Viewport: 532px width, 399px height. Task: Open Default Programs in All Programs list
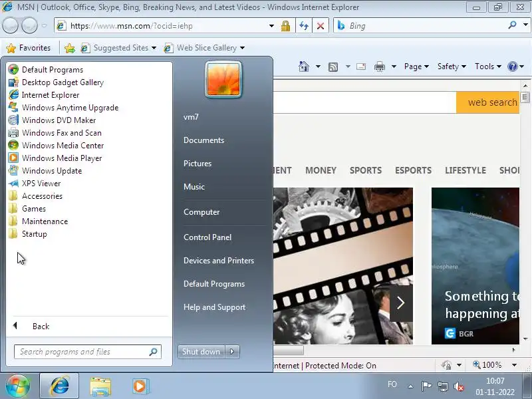click(x=53, y=70)
